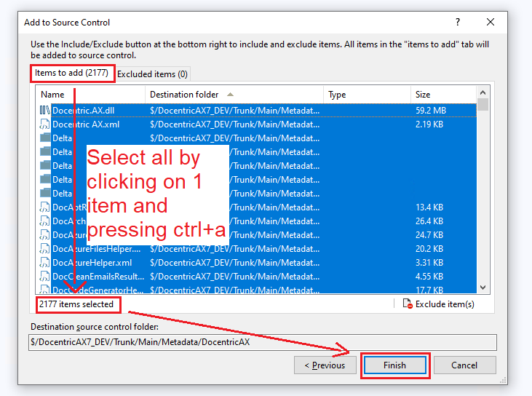Click the 20.2 KB size cell

pos(429,249)
